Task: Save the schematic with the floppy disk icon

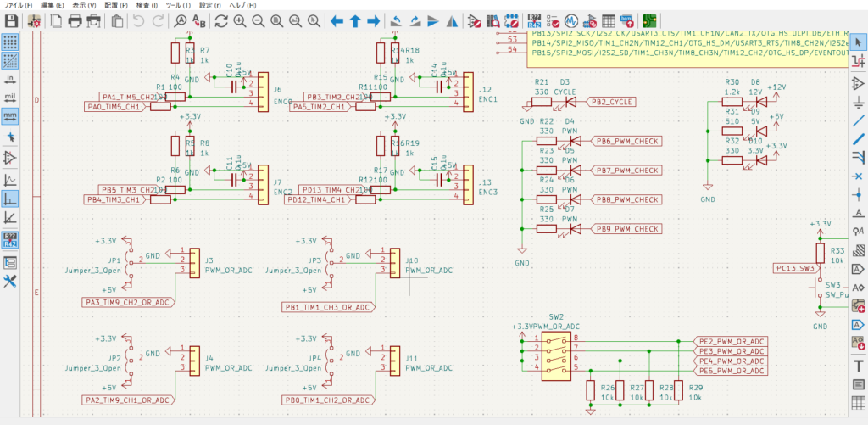Action: point(12,20)
